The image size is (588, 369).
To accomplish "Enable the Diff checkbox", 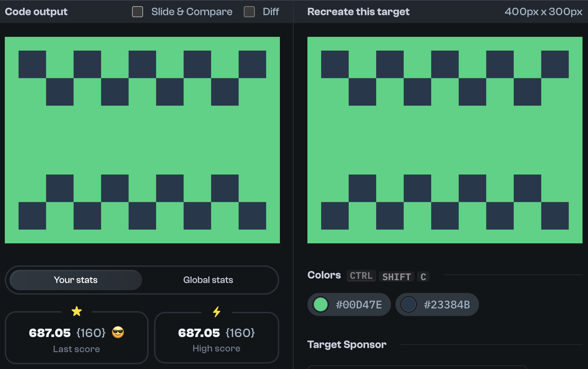I will point(249,11).
